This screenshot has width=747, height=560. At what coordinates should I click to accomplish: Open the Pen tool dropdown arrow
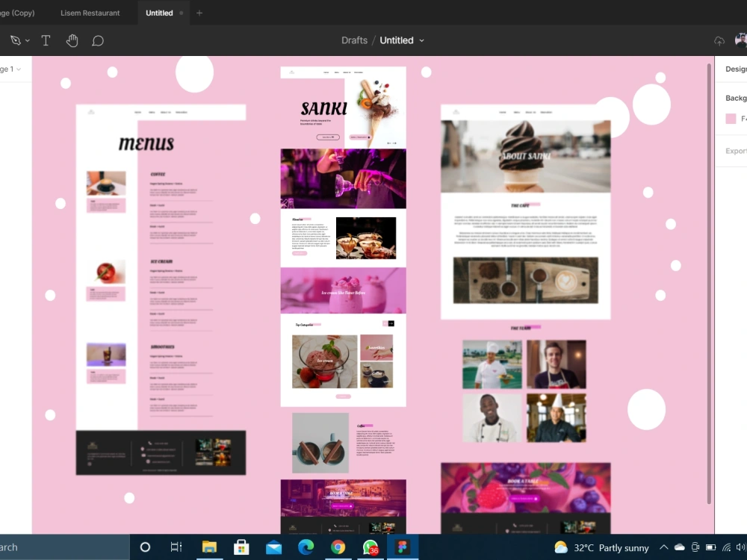coord(28,41)
